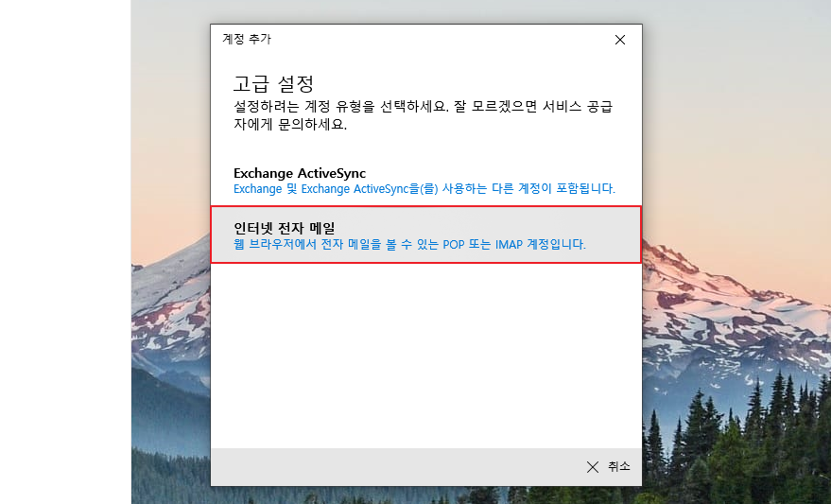The height and width of the screenshot is (504, 831).
Task: Click the bold Exchange ActiveSync title
Action: (300, 173)
